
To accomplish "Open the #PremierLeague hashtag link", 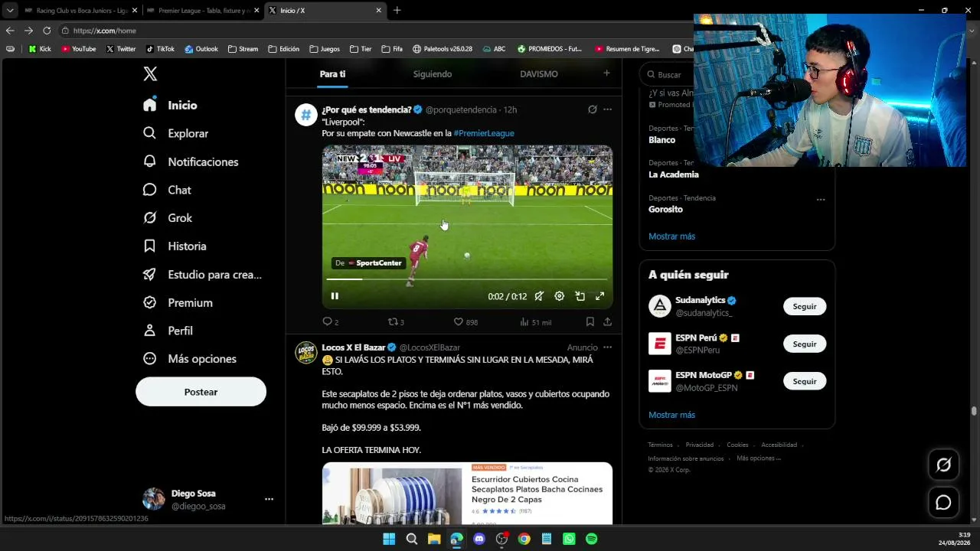I will click(484, 133).
